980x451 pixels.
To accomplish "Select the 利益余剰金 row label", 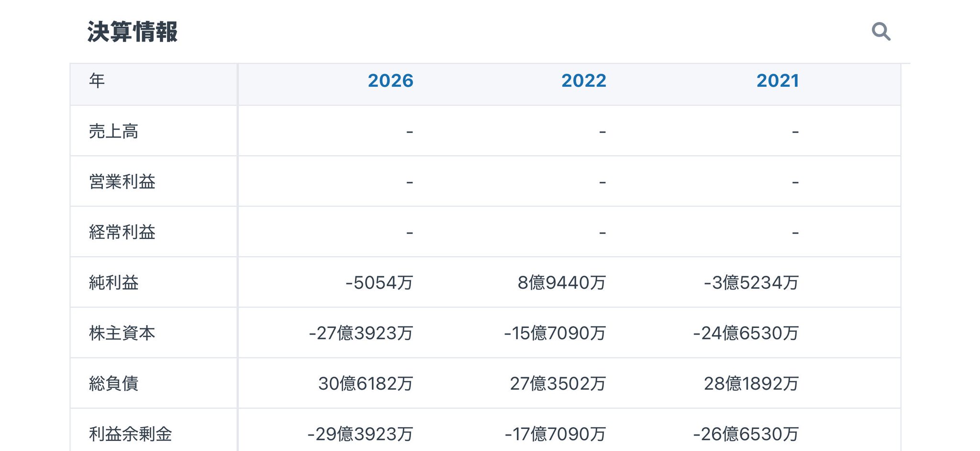I will pos(130,434).
